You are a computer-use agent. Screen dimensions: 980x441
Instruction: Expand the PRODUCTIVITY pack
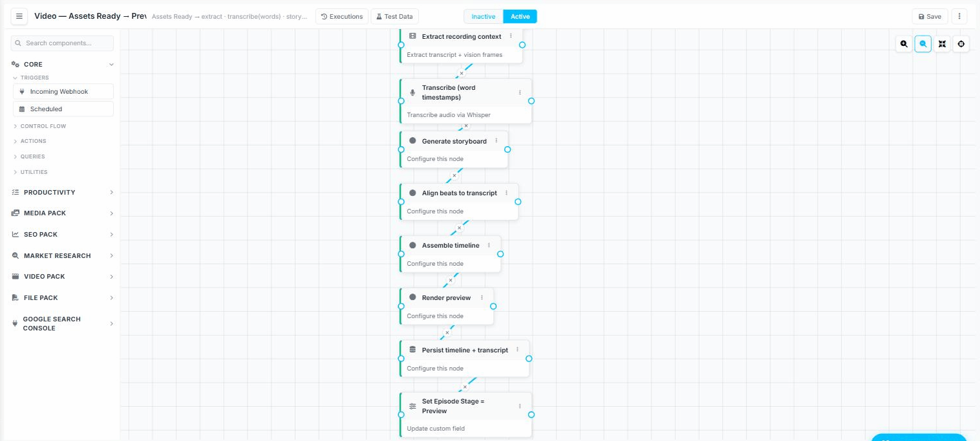coord(62,193)
